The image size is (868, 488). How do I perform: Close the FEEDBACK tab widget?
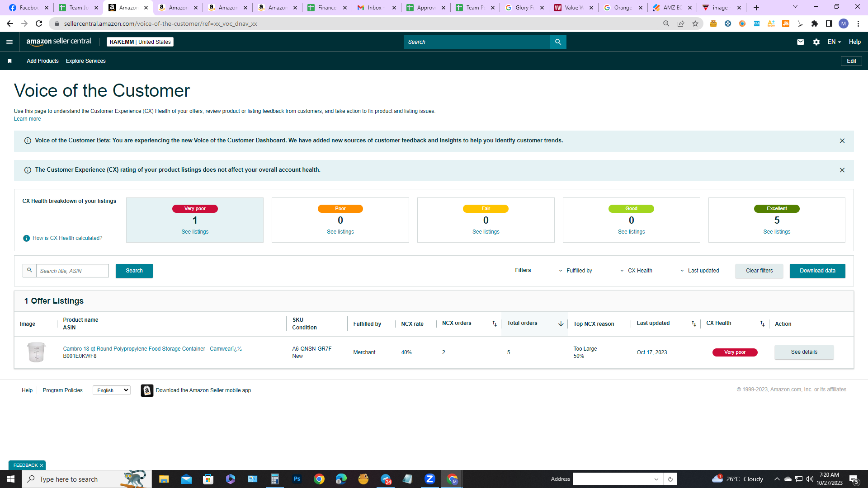click(x=42, y=465)
